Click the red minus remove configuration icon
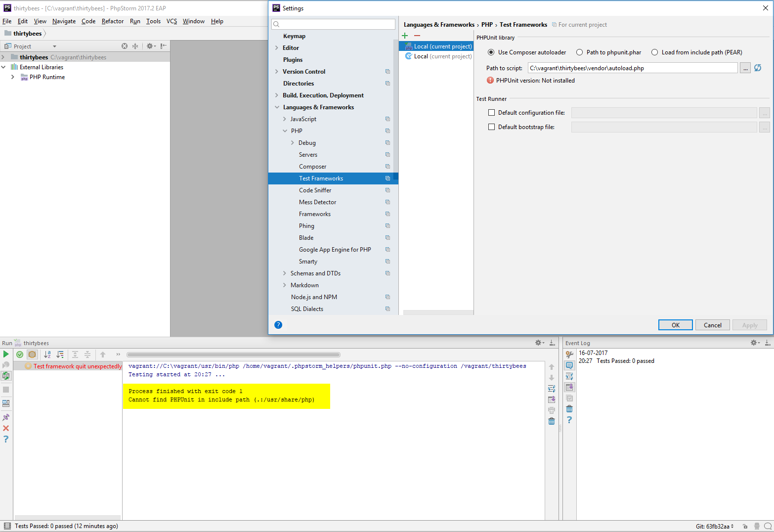 pyautogui.click(x=417, y=36)
